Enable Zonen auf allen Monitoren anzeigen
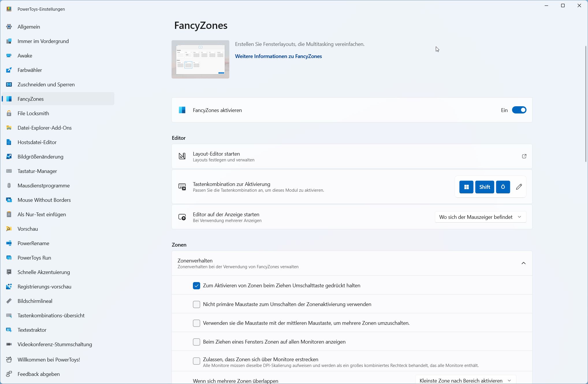Image resolution: width=588 pixels, height=384 pixels. click(x=196, y=342)
